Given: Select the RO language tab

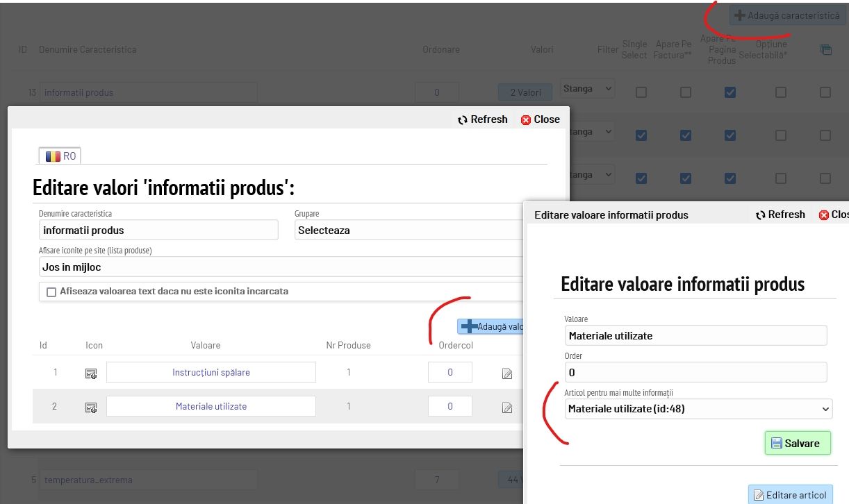Looking at the screenshot, I should 60,156.
